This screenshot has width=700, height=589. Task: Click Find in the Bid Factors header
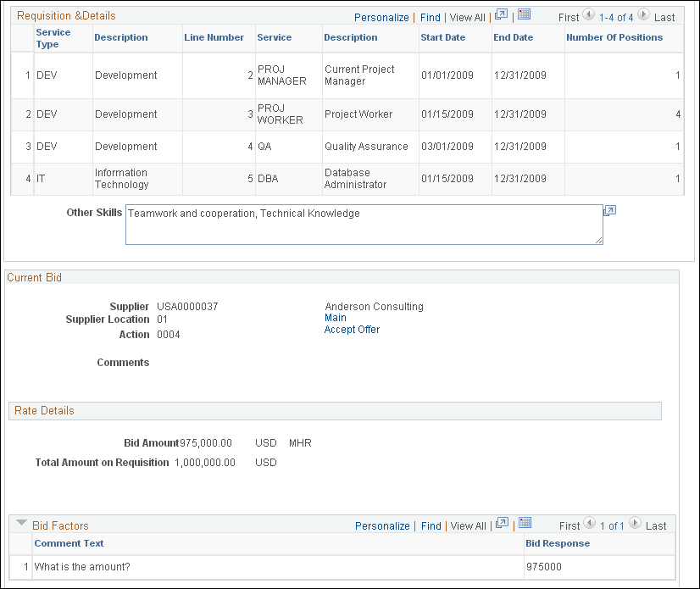point(431,525)
